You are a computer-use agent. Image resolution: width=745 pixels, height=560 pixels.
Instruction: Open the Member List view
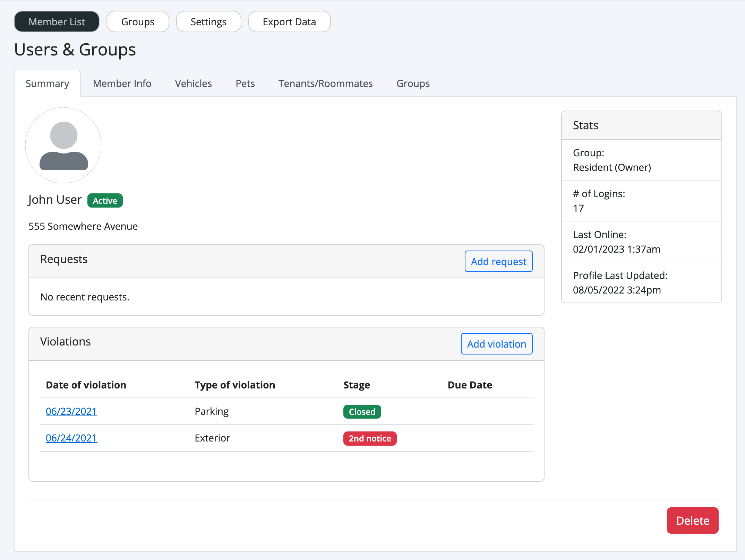[57, 21]
